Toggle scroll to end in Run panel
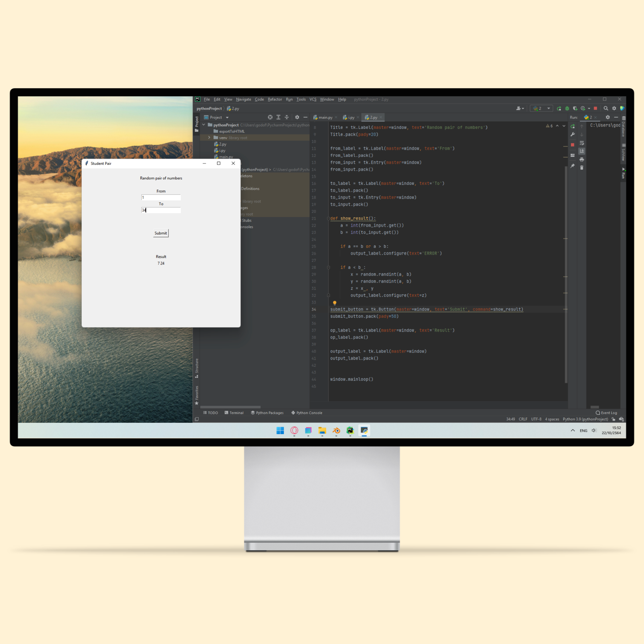 tap(582, 151)
